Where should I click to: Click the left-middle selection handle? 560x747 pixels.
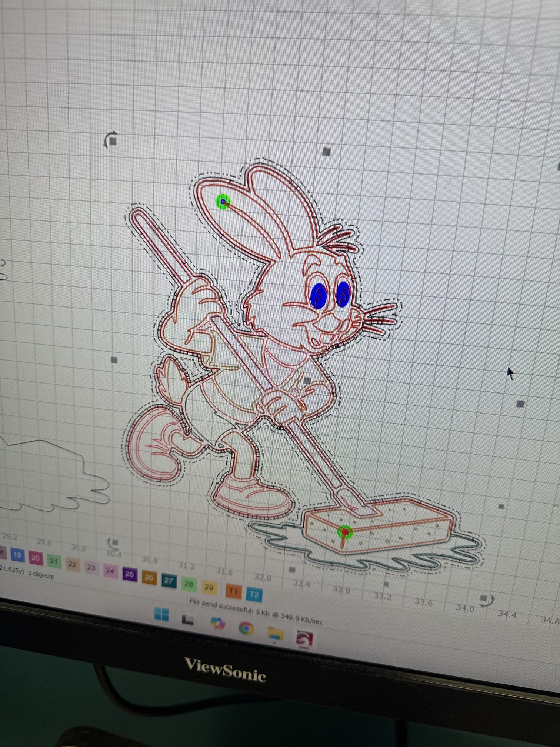(114, 360)
